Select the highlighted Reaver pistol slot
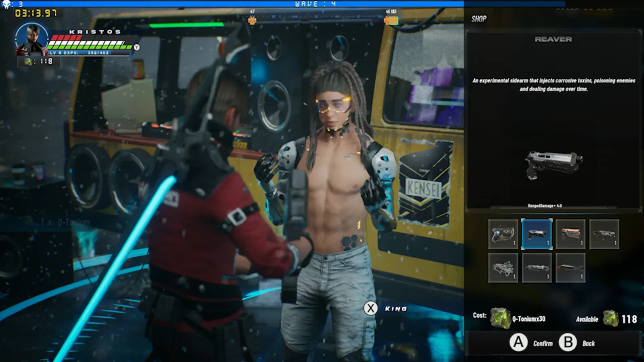644x362 pixels. pos(537,234)
